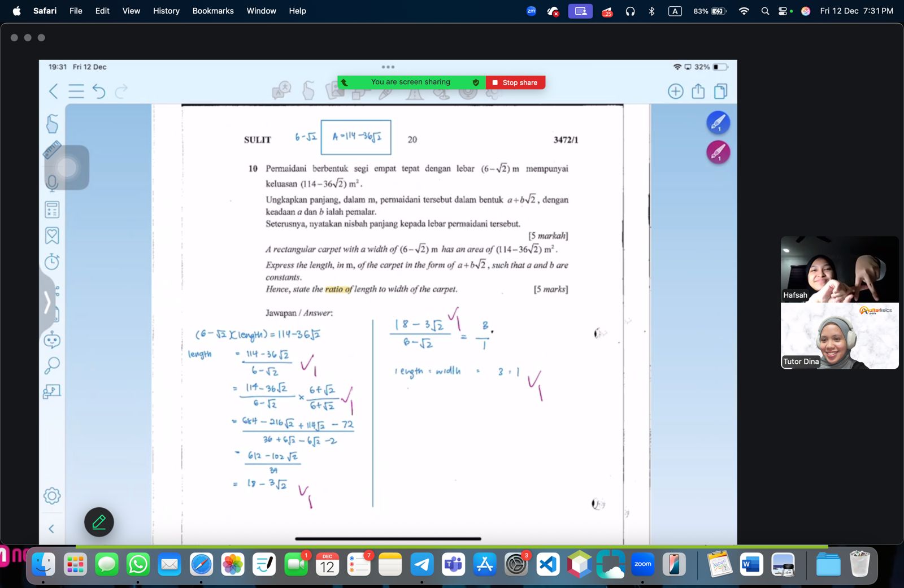Open the presentation screen icon in sidebar
This screenshot has height=588, width=904.
tap(52, 391)
